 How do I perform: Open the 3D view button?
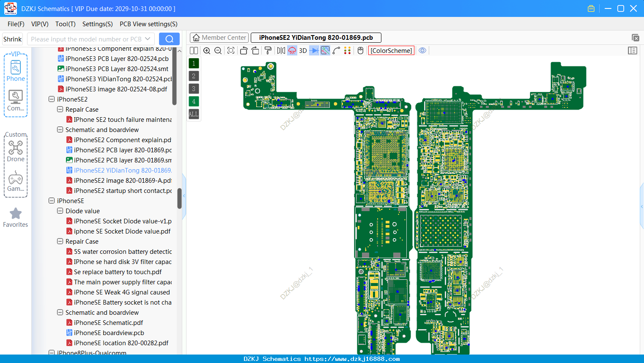[303, 51]
